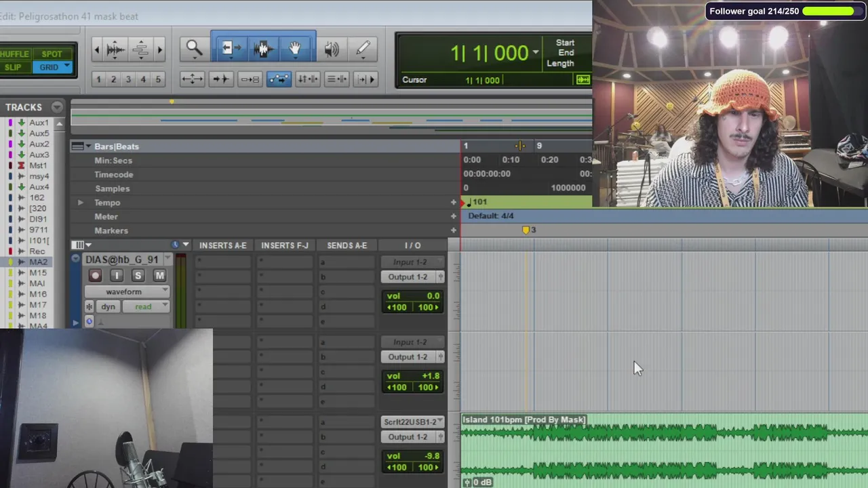Solo the DIAS@hb_G_91 track

[x=138, y=275]
